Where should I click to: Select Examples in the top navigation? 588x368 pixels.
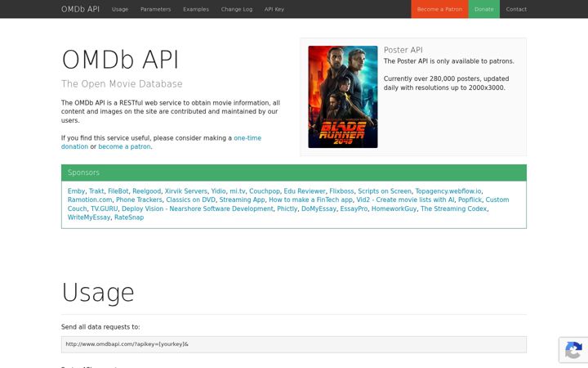pyautogui.click(x=196, y=9)
